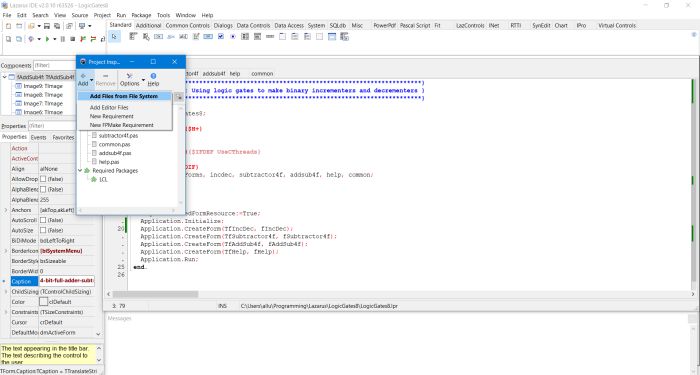The image size is (700, 375).
Task: Choose Add Editor Files menu entry
Action: 109,108
